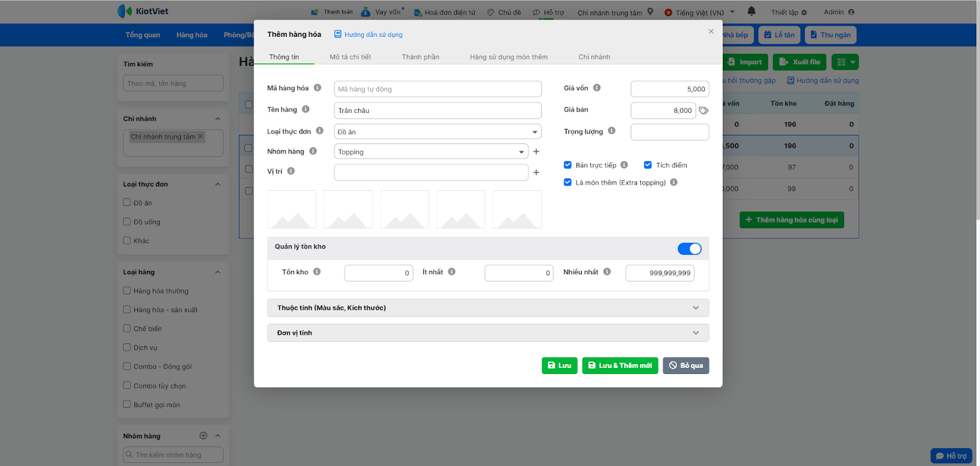Click the info icon beside Mã hàng hóa
Screen dimensions: 980x466
(317, 88)
